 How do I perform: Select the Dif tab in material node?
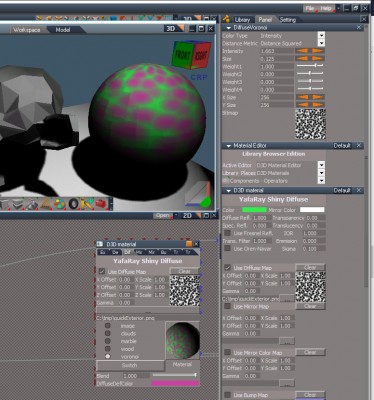point(127,252)
